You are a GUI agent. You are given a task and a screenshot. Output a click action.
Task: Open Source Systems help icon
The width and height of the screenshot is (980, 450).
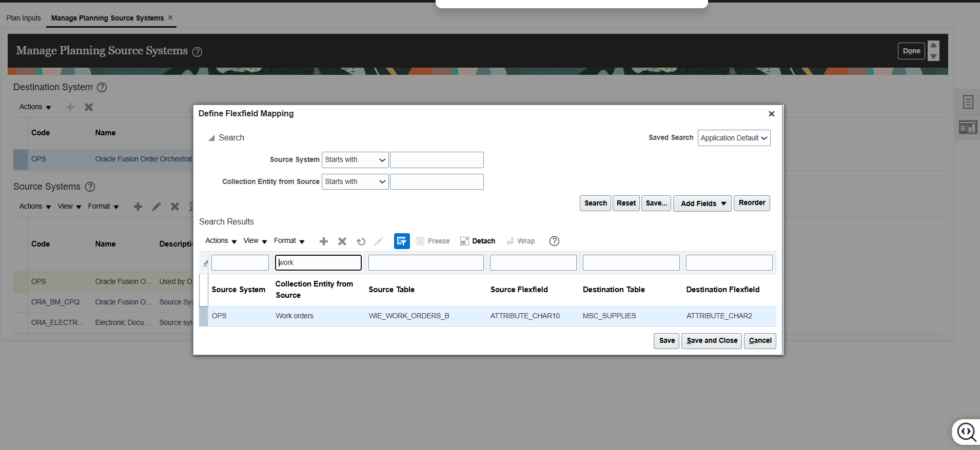[x=90, y=187]
